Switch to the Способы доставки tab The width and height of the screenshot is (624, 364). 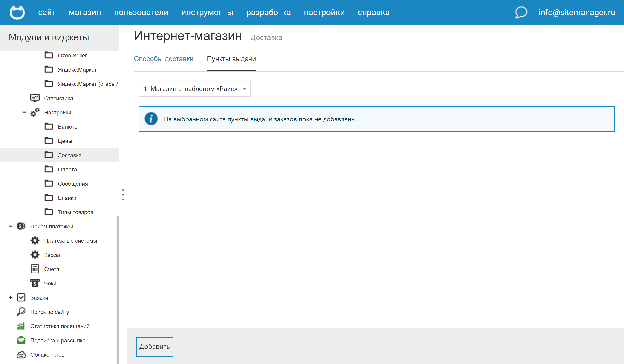tap(164, 59)
